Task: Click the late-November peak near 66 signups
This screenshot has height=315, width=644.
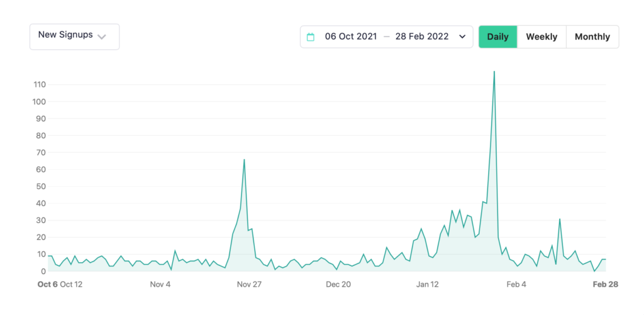Action: [x=244, y=160]
